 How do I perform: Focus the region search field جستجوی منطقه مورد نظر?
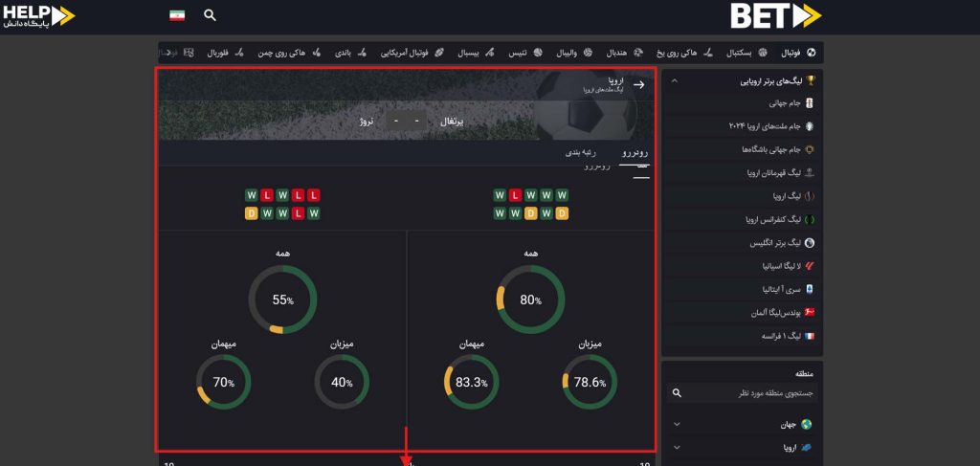[x=743, y=393]
